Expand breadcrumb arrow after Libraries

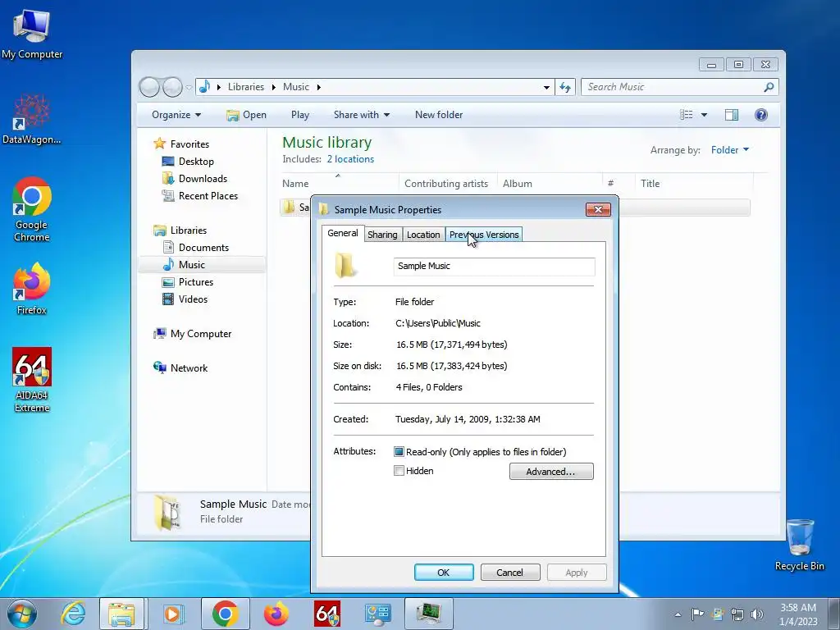[273, 87]
